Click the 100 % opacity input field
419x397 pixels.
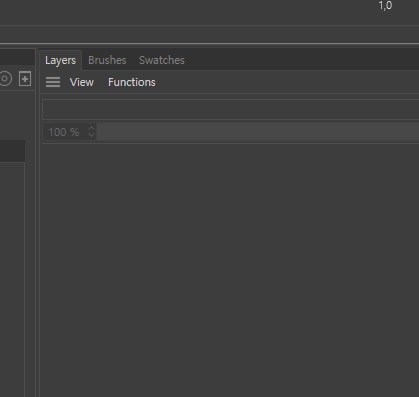65,132
